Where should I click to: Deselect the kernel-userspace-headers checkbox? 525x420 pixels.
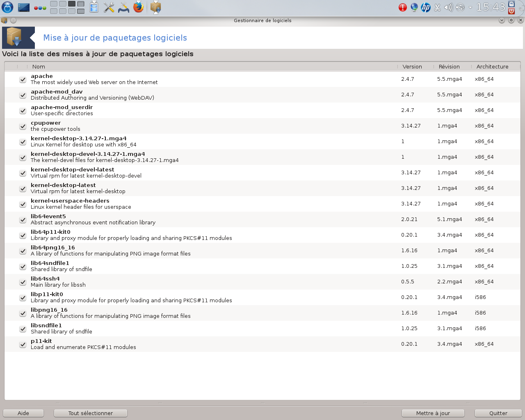(23, 204)
